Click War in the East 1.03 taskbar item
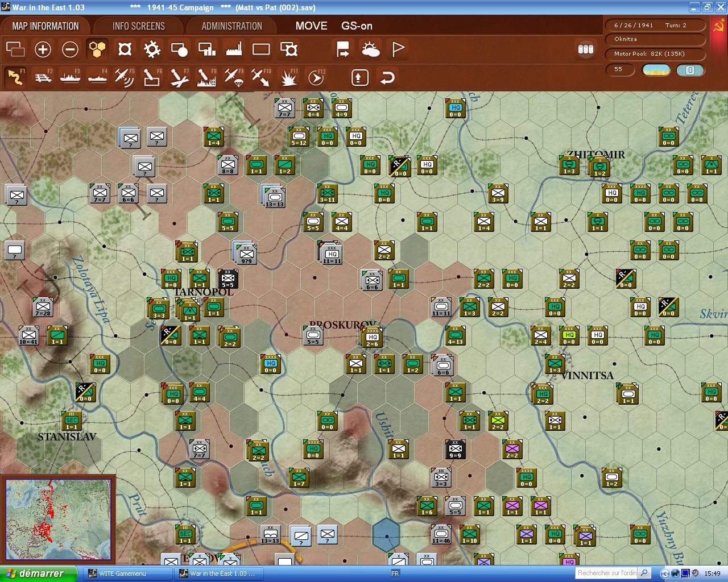Viewport: 728px width, 582px height. (x=219, y=573)
